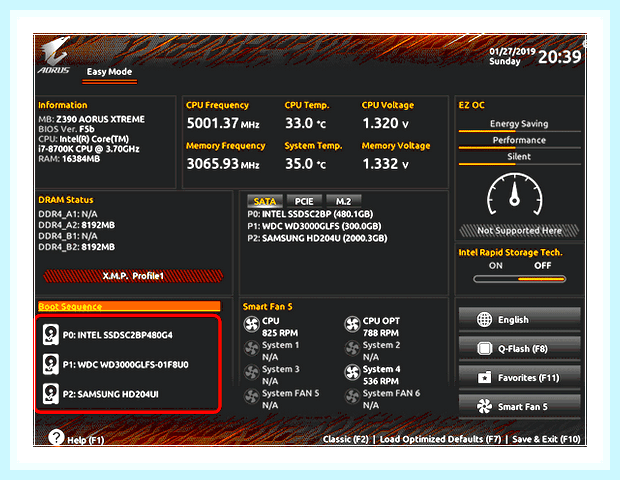620x480 pixels.
Task: Switch to Classic (F2) mode
Action: coord(346,439)
